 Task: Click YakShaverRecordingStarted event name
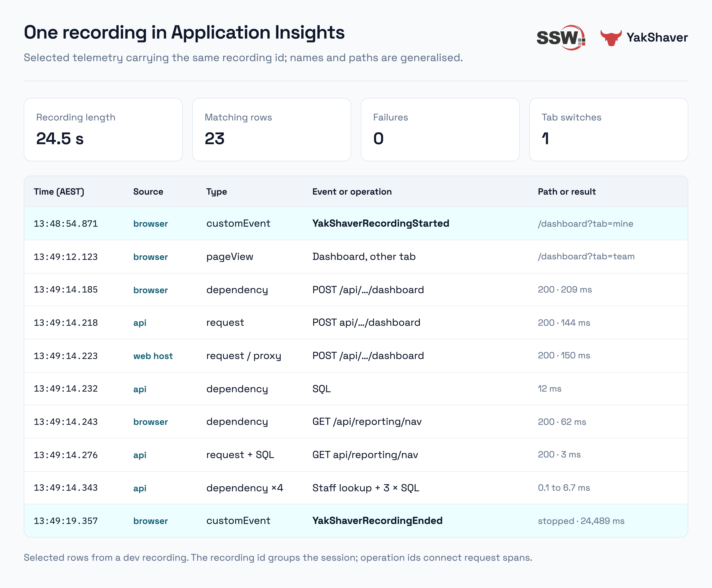tap(381, 224)
